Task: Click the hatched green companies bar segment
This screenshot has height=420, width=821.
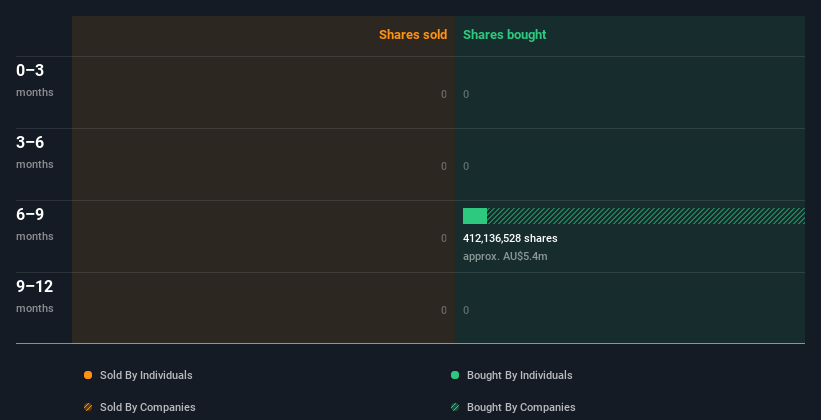Action: [x=646, y=216]
